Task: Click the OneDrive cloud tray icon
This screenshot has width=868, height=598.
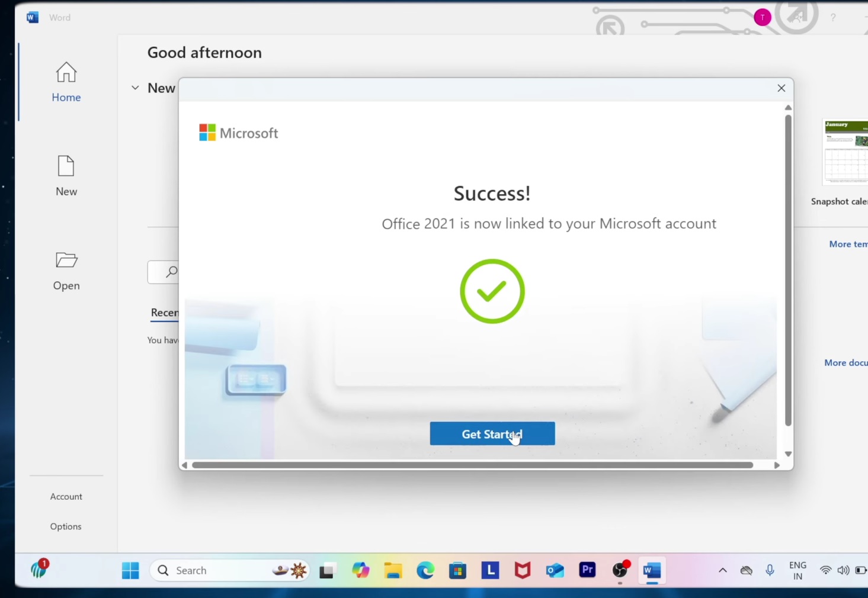Action: [x=747, y=571]
